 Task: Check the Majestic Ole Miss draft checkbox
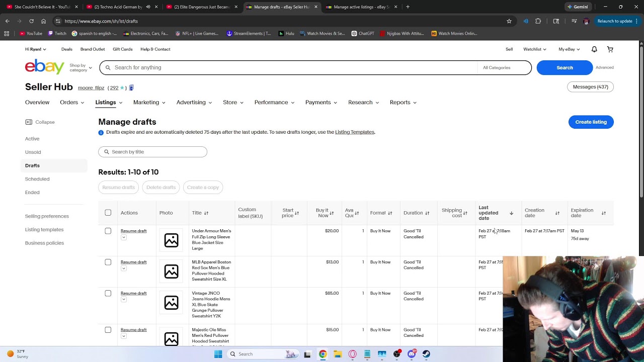coord(108,330)
